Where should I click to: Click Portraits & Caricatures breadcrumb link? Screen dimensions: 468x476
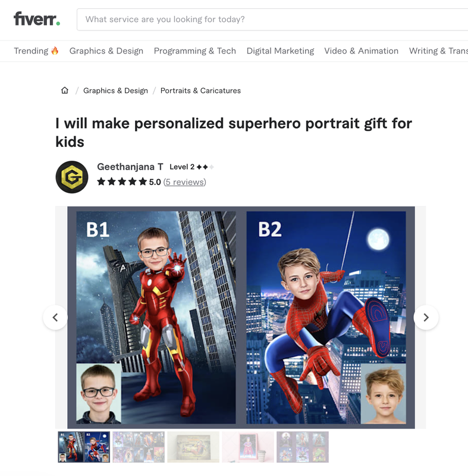(x=200, y=90)
